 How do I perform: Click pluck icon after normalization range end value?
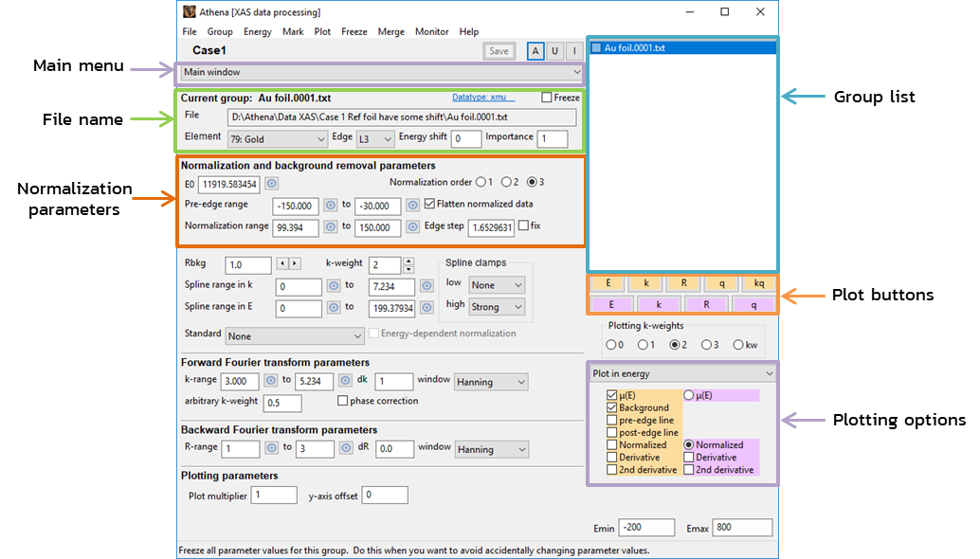(x=412, y=226)
